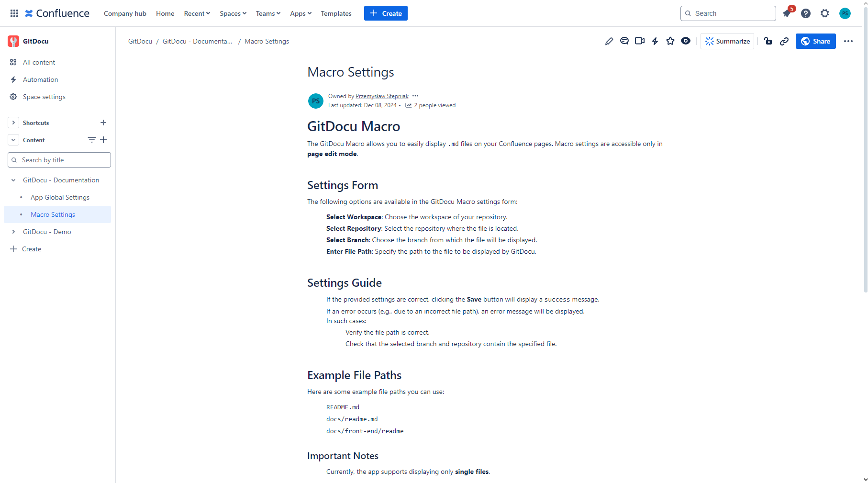This screenshot has height=483, width=868.
Task: Open the notifications bell
Action: [x=787, y=13]
